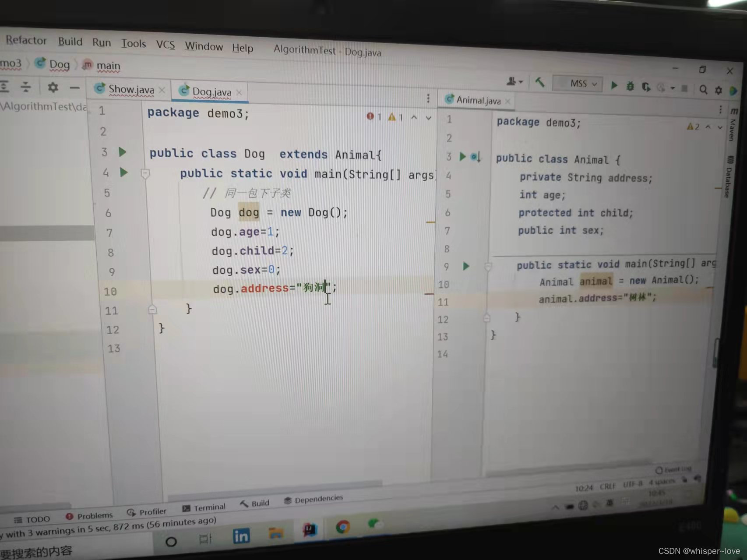Click the main method breadcrumb
Image resolution: width=747 pixels, height=560 pixels.
coord(102,66)
